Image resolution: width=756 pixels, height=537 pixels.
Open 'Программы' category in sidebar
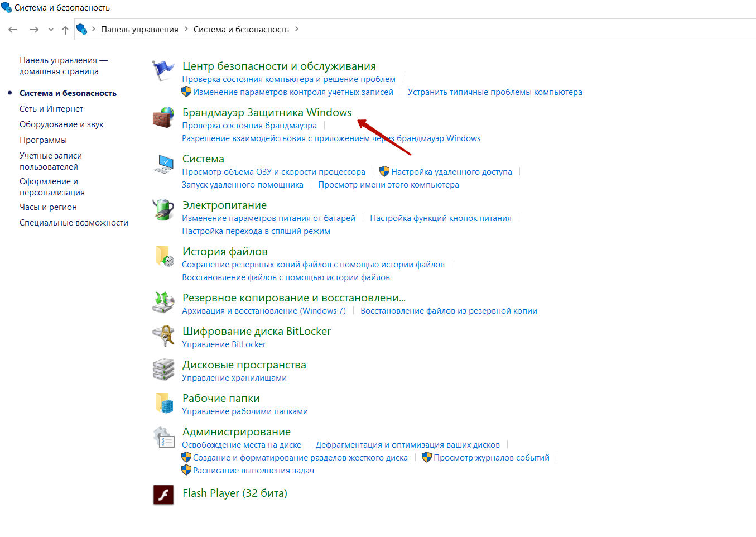43,140
